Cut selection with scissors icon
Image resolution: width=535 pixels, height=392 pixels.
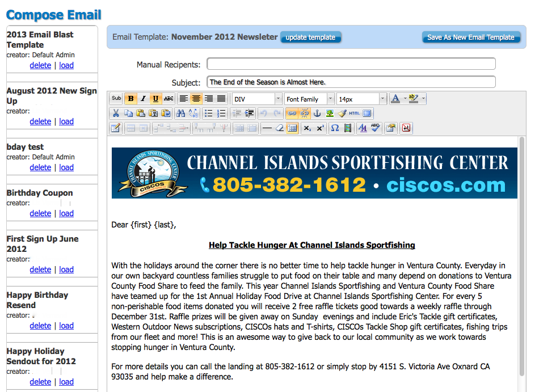click(116, 113)
